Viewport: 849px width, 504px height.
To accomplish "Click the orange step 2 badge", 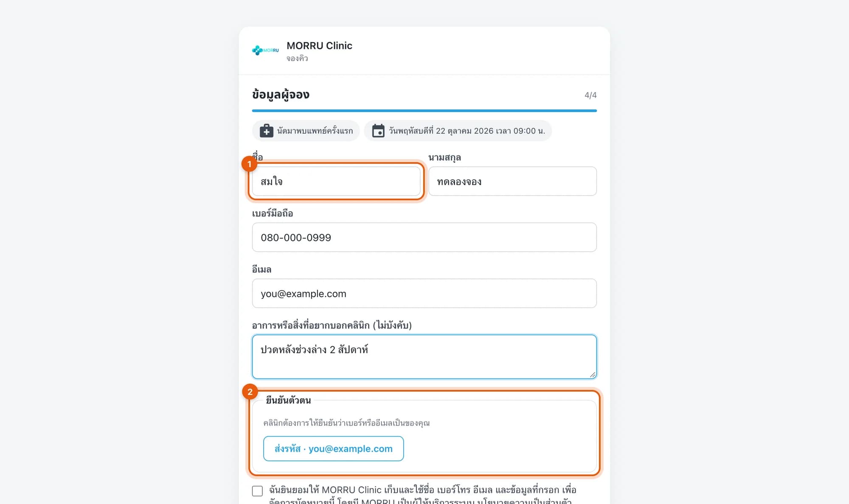I will click(250, 392).
